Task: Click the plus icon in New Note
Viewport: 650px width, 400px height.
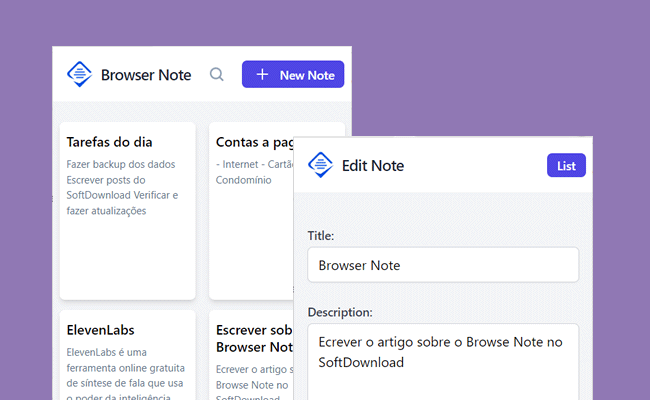Action: (262, 75)
